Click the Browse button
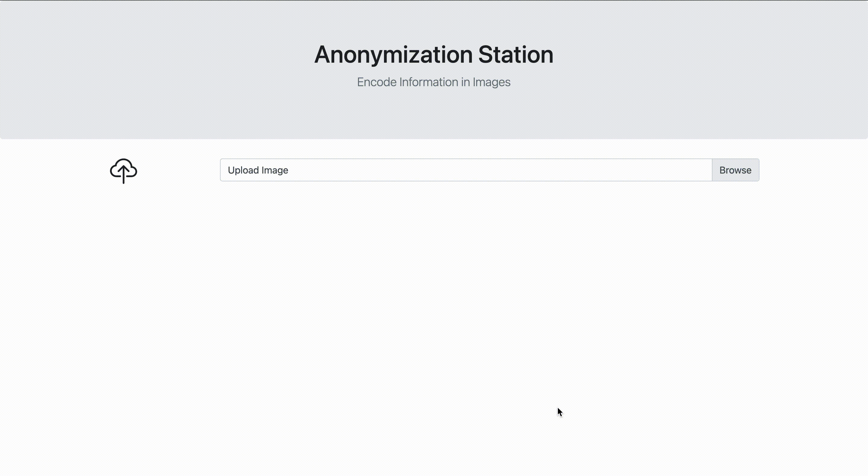The height and width of the screenshot is (476, 868). point(735,170)
